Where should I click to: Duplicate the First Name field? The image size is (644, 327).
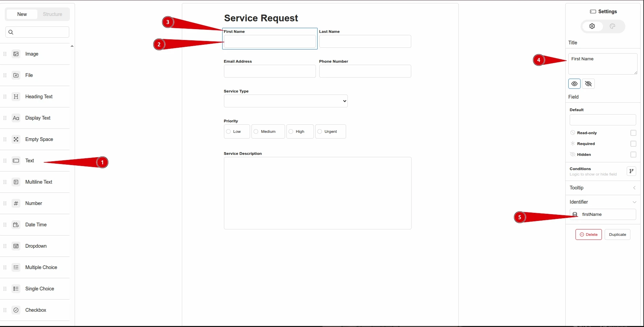pyautogui.click(x=618, y=234)
